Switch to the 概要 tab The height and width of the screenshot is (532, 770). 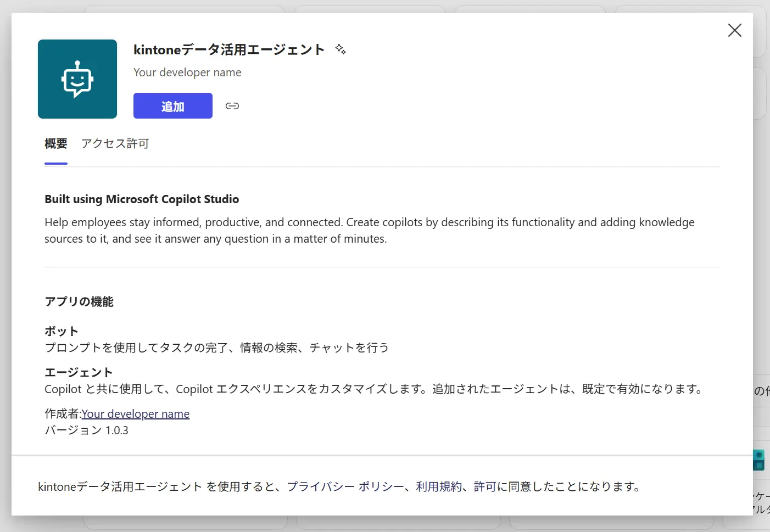click(56, 144)
